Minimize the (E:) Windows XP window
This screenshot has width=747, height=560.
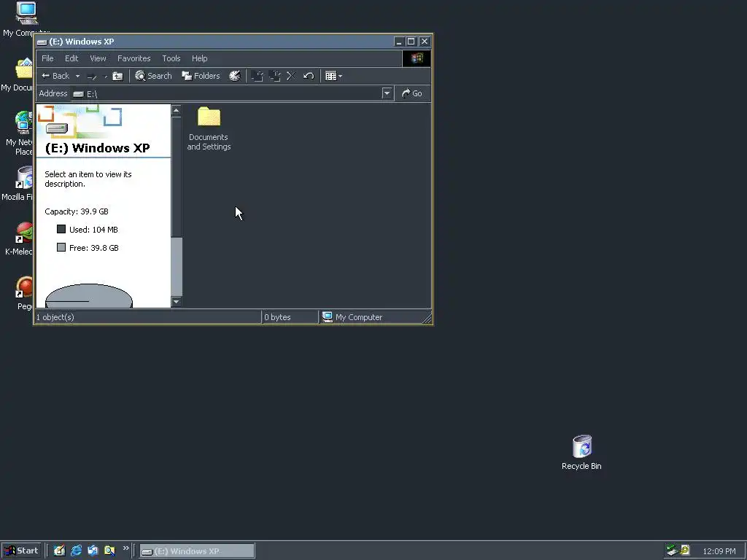399,42
